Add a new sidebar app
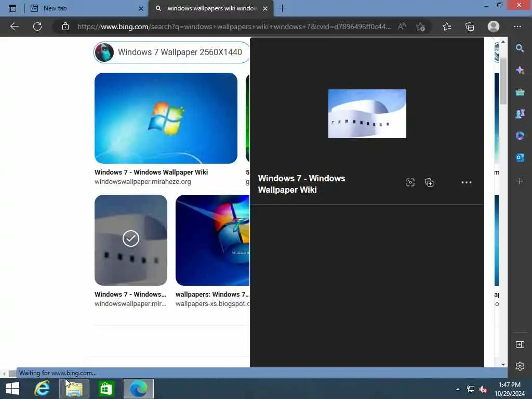The height and width of the screenshot is (399, 532). point(520,181)
